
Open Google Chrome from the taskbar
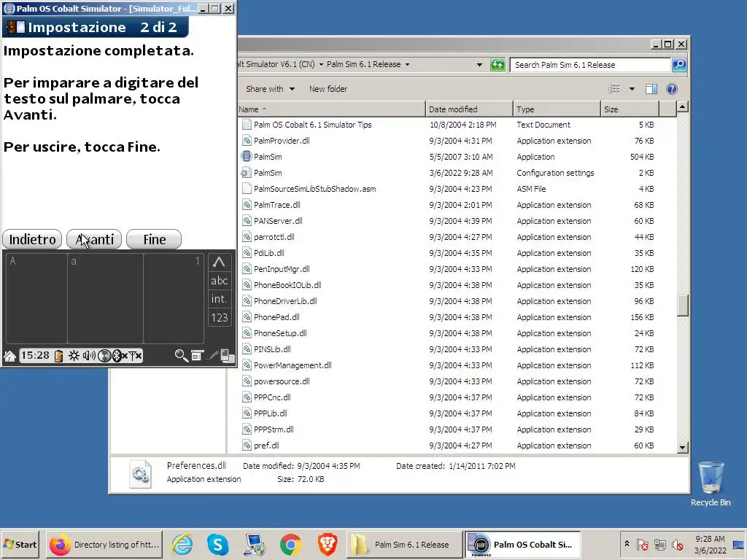[x=290, y=544]
